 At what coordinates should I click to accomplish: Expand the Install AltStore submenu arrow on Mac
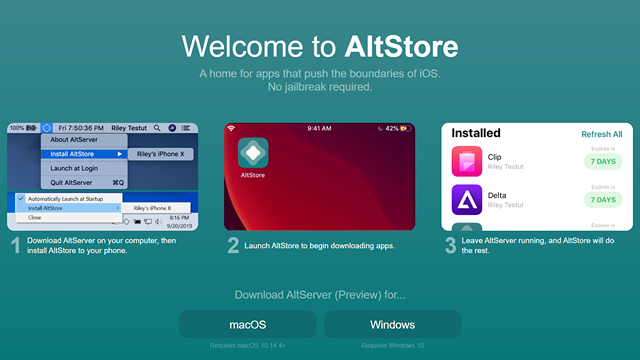tap(120, 154)
